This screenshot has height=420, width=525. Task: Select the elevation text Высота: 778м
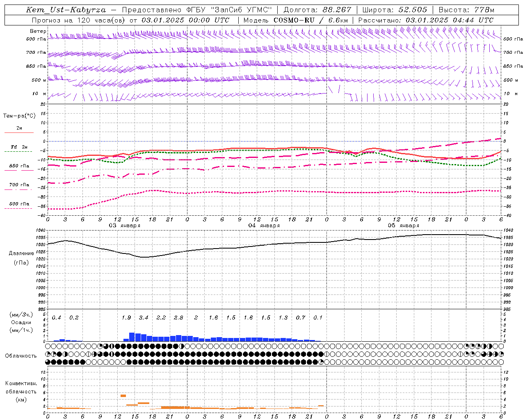466,10
